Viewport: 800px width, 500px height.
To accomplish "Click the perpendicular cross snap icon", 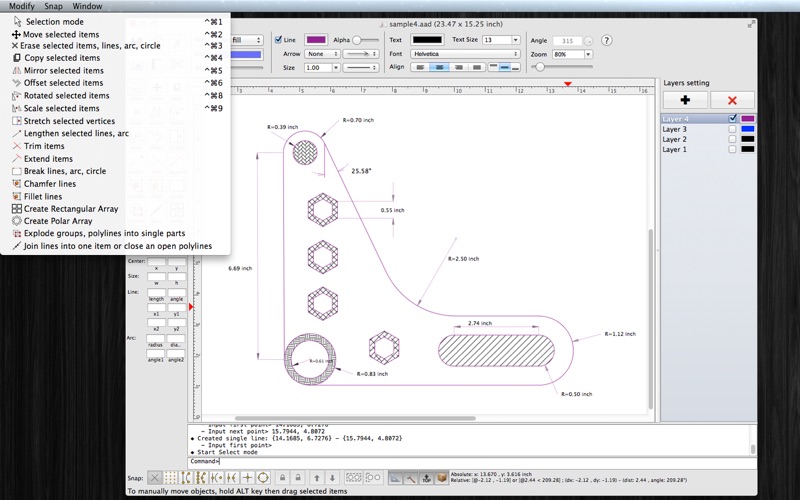I will 247,478.
